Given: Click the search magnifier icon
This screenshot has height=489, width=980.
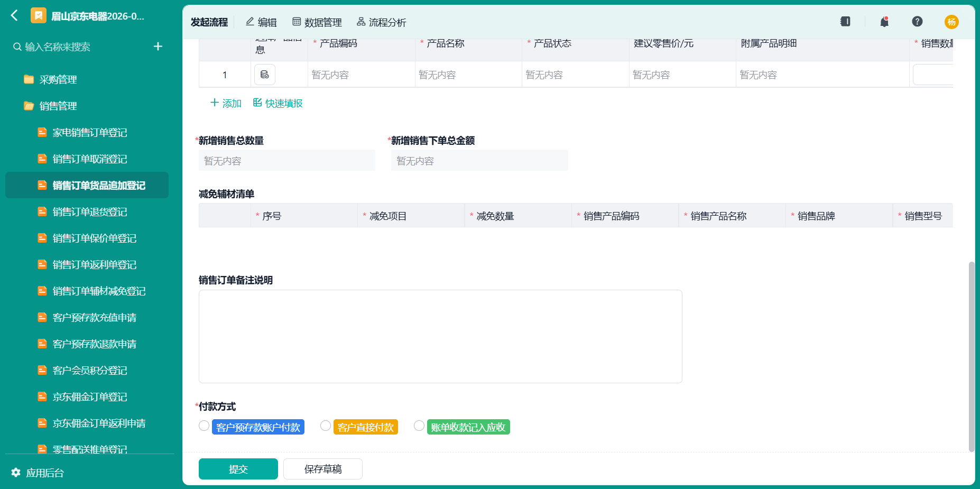Looking at the screenshot, I should coord(17,47).
